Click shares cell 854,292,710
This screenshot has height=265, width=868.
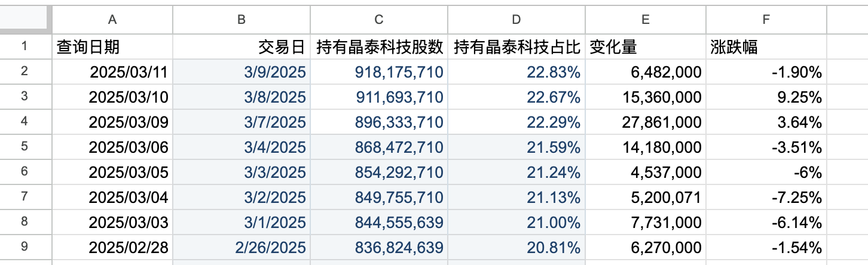(378, 172)
